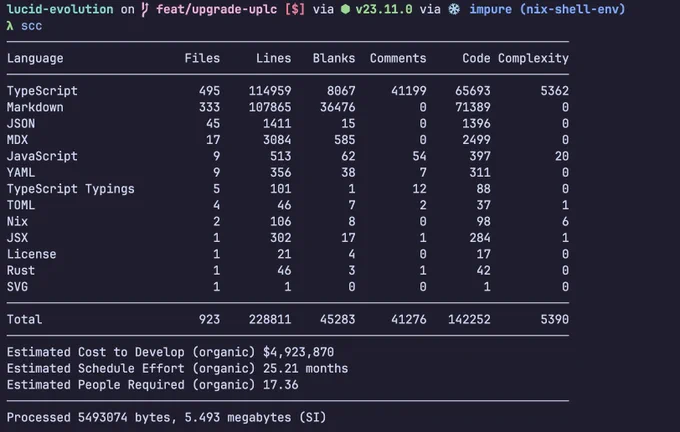Click total blanks value '45283'
This screenshot has width=680, height=432.
[337, 320]
